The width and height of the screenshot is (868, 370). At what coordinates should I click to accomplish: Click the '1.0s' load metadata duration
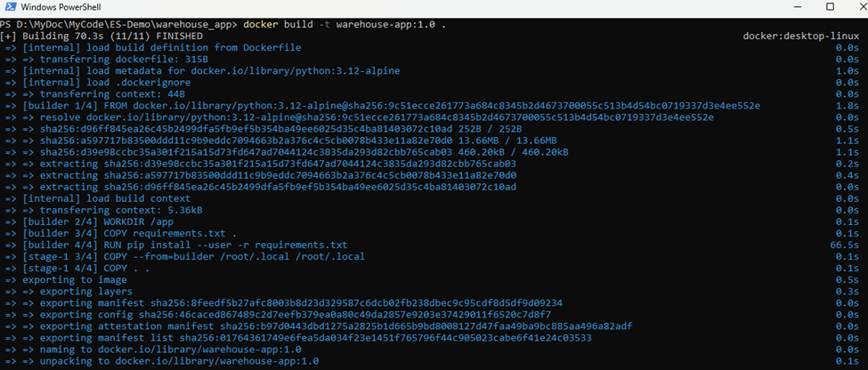point(848,71)
